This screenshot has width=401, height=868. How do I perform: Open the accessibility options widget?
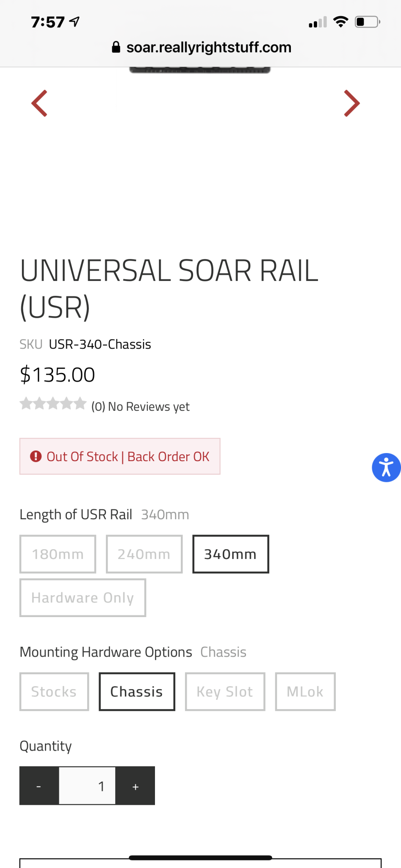pyautogui.click(x=386, y=467)
